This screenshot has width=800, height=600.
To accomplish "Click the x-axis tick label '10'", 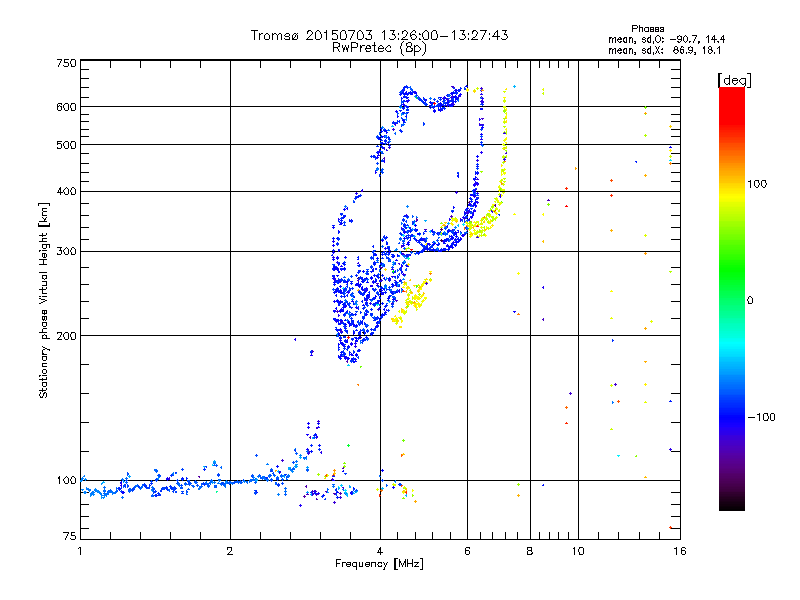I will click(x=578, y=551).
